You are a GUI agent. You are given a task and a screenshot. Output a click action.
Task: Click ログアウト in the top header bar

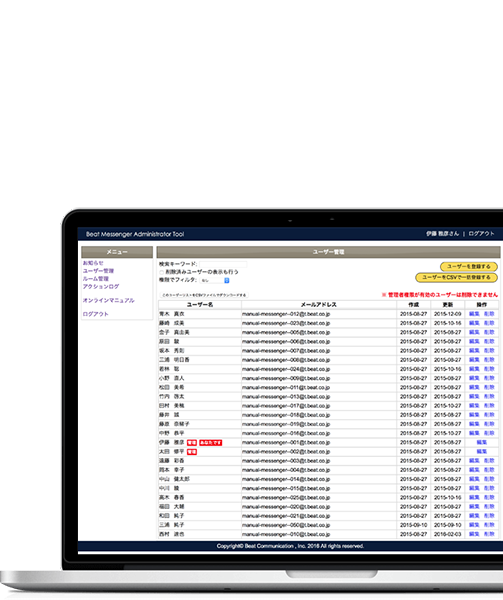pyautogui.click(x=481, y=233)
